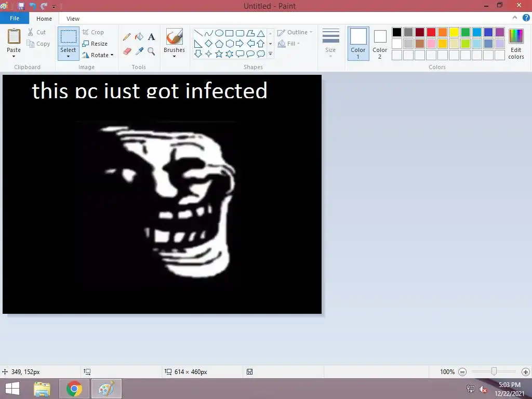This screenshot has height=399, width=532.
Task: Activate Color 2 background selector
Action: (380, 44)
